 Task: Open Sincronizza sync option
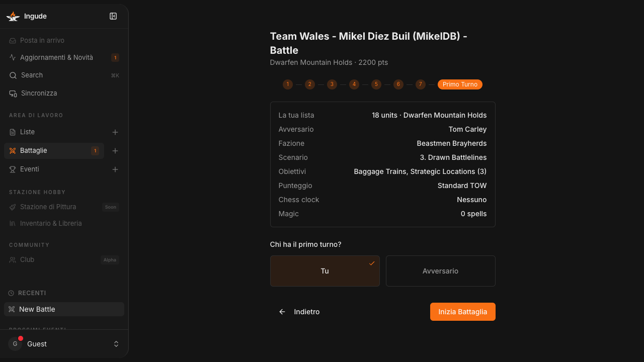point(64,93)
